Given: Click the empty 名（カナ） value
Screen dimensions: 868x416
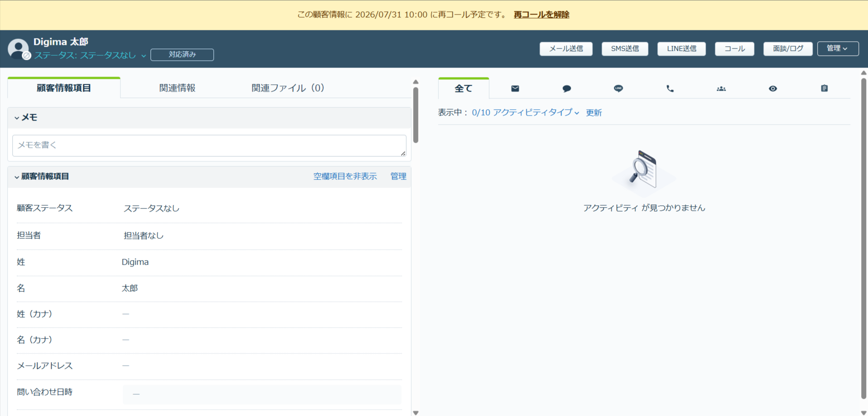Looking at the screenshot, I should (x=126, y=340).
